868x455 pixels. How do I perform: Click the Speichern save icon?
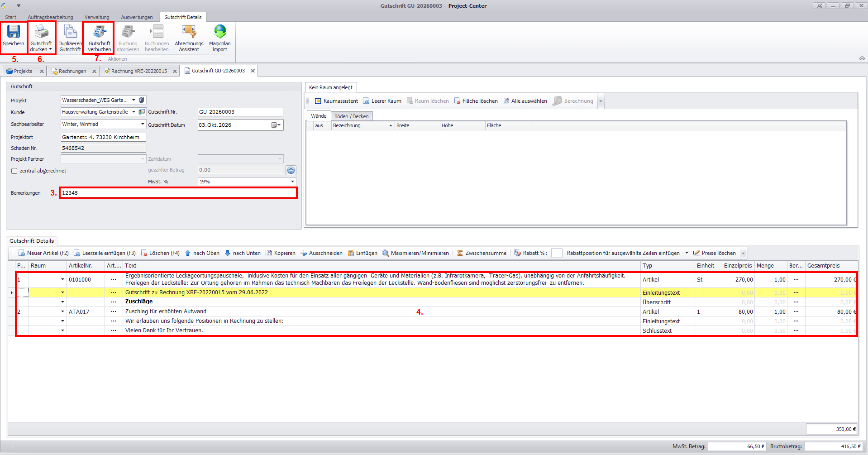coord(13,31)
